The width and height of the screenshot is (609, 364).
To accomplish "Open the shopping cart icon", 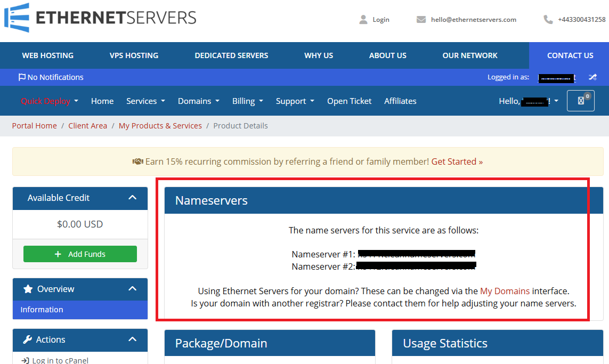I will coord(581,101).
